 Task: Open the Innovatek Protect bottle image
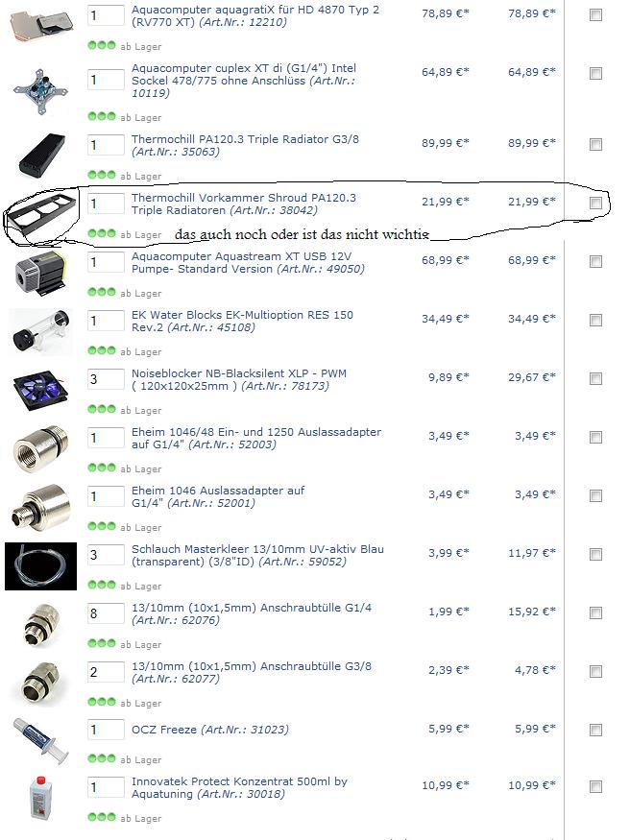click(x=42, y=797)
